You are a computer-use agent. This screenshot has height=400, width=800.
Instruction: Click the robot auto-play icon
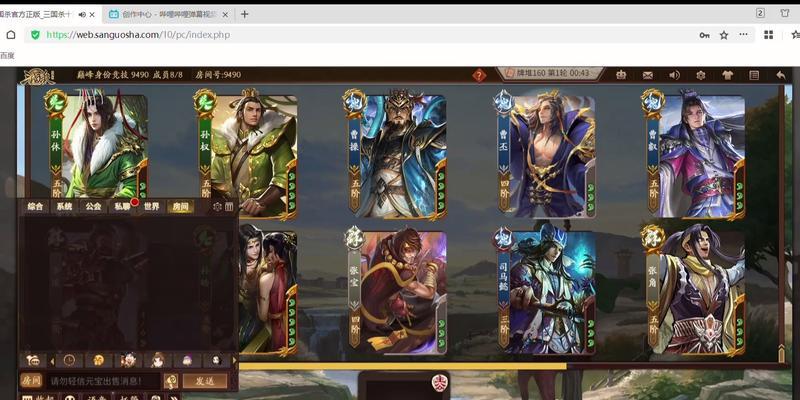pyautogui.click(x=621, y=75)
